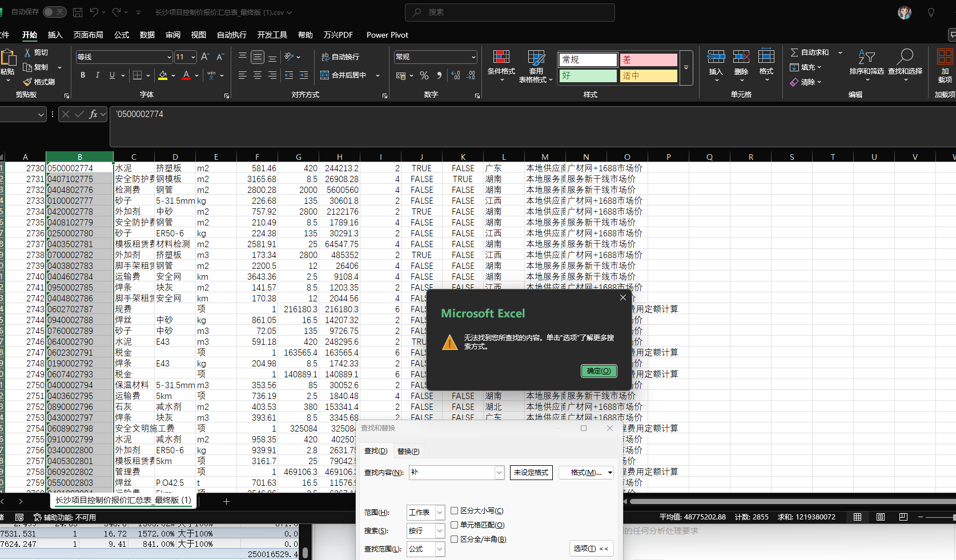Open the Formulas (公式) ribbon tab
This screenshot has width=956, height=560.
[x=122, y=35]
